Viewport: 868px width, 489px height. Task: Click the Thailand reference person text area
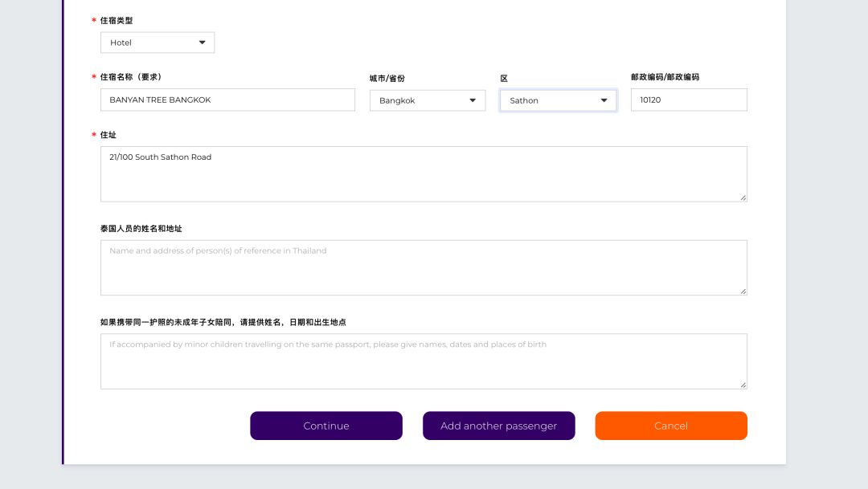click(x=424, y=267)
